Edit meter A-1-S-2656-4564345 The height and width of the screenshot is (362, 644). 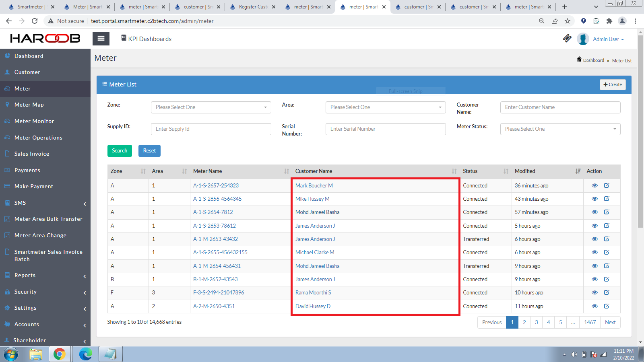point(607,199)
